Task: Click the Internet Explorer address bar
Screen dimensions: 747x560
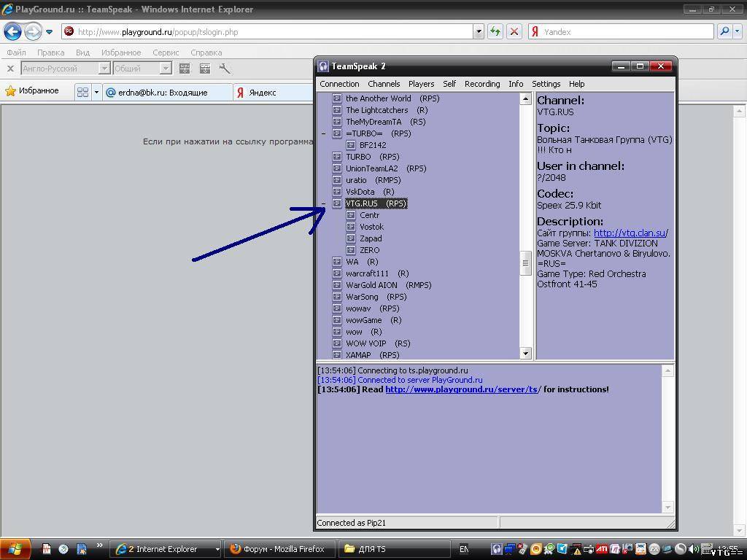Action: (274, 32)
